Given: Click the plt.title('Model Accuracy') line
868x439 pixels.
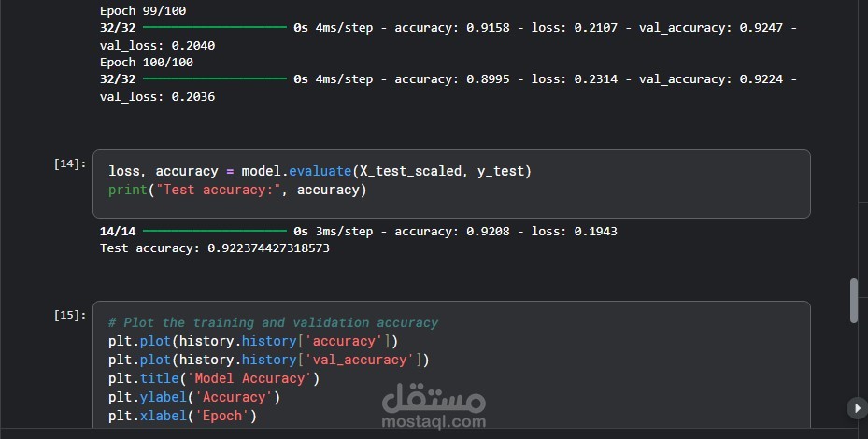Looking at the screenshot, I should click(x=214, y=378).
